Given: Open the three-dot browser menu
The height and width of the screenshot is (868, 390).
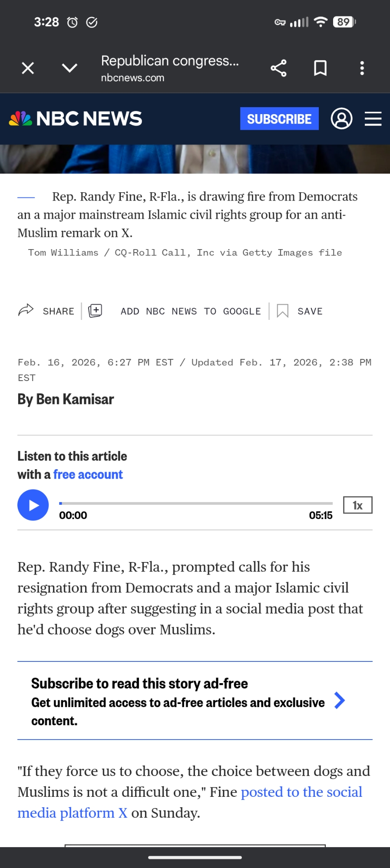Looking at the screenshot, I should [x=362, y=68].
